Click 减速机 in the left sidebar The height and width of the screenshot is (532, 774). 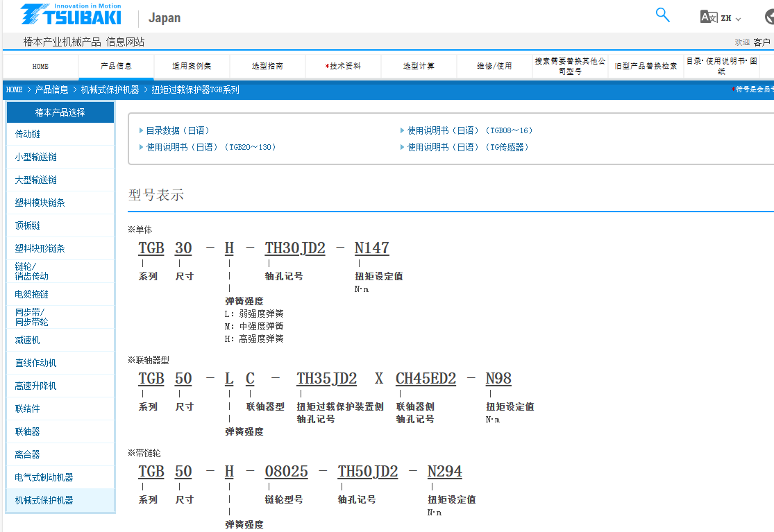[26, 339]
